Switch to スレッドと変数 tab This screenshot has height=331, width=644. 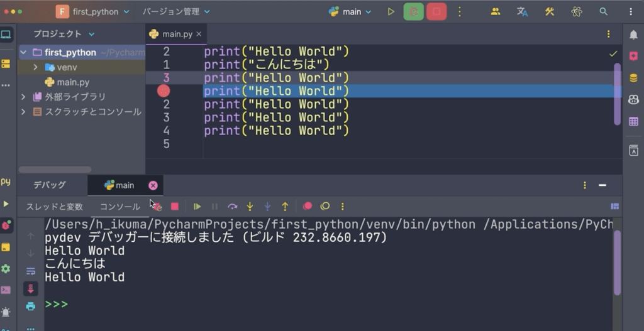[54, 207]
